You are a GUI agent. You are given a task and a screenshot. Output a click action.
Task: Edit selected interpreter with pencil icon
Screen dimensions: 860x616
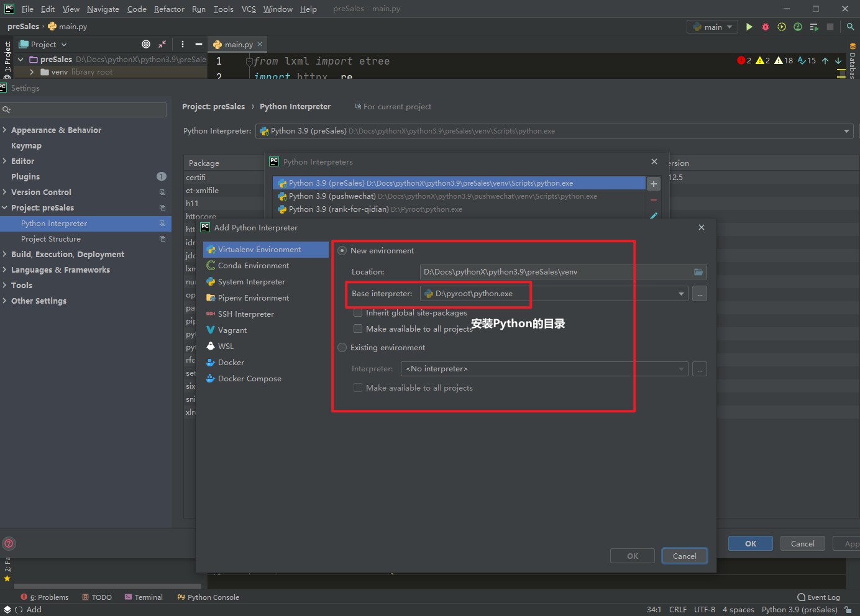click(x=654, y=215)
